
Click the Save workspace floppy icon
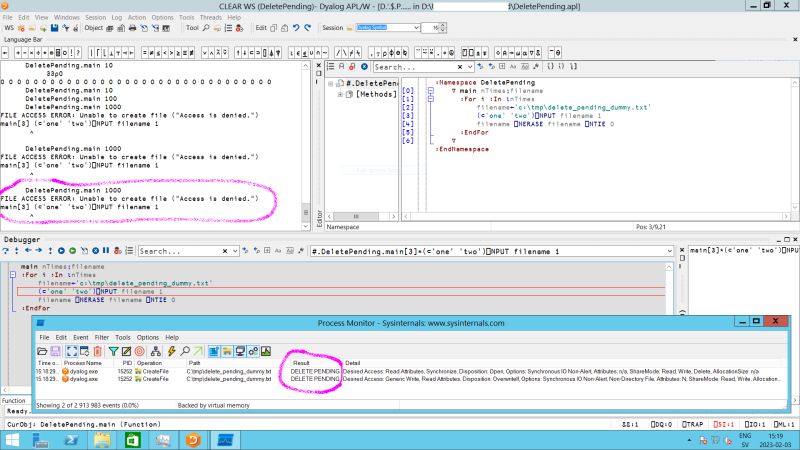pyautogui.click(x=55, y=28)
